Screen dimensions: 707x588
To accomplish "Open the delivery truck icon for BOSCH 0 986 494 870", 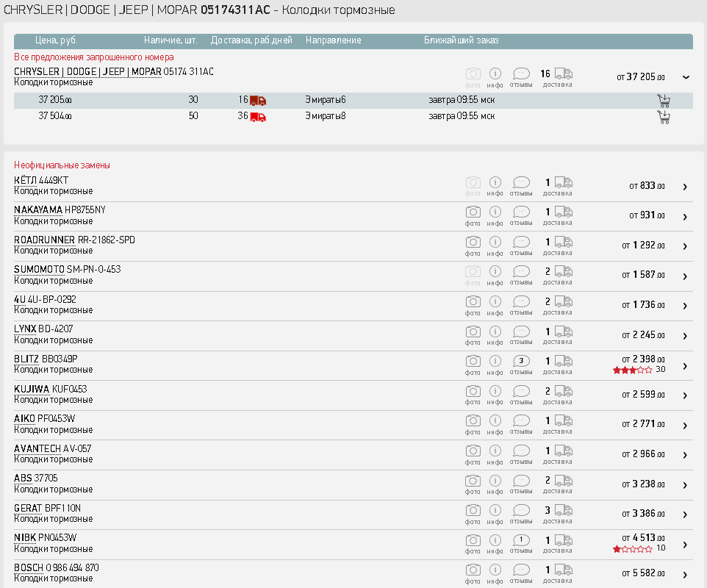I will [564, 570].
